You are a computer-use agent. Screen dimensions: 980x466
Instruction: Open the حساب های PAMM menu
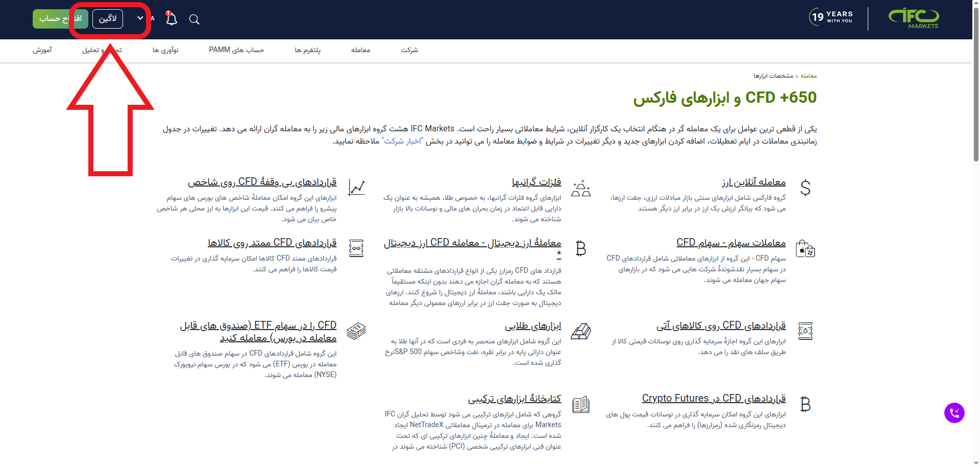[x=236, y=50]
